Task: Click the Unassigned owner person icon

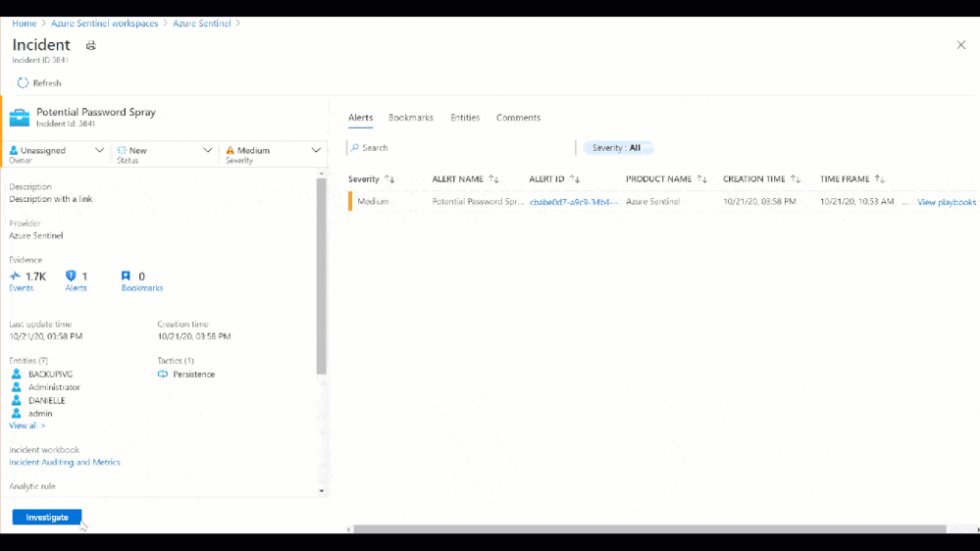Action: 14,150
